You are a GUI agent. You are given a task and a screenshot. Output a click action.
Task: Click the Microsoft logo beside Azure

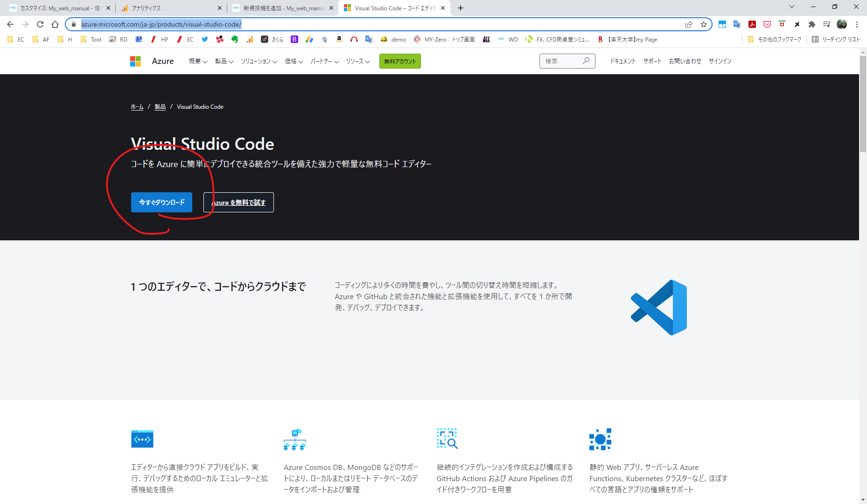click(135, 61)
